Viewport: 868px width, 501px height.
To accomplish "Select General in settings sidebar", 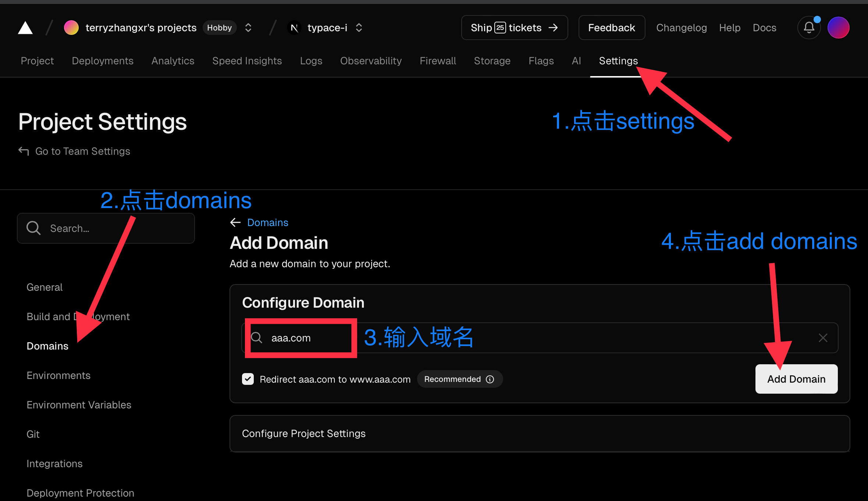I will [x=45, y=287].
